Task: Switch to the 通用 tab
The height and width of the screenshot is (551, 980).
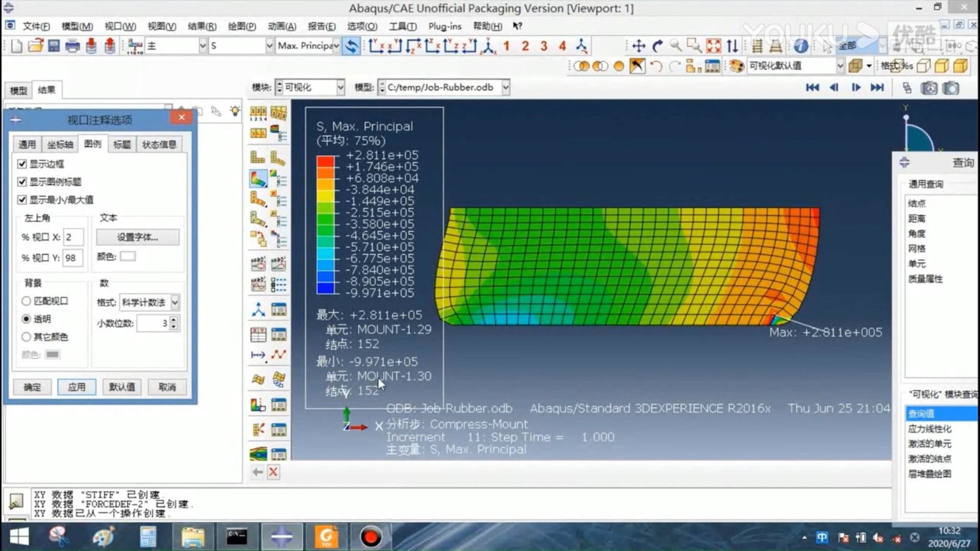Action: [x=27, y=144]
